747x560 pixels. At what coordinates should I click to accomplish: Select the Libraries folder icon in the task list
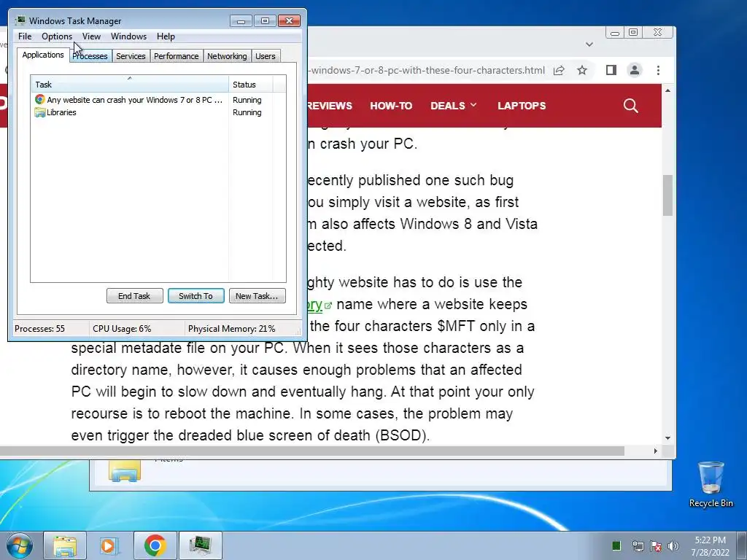pos(40,112)
